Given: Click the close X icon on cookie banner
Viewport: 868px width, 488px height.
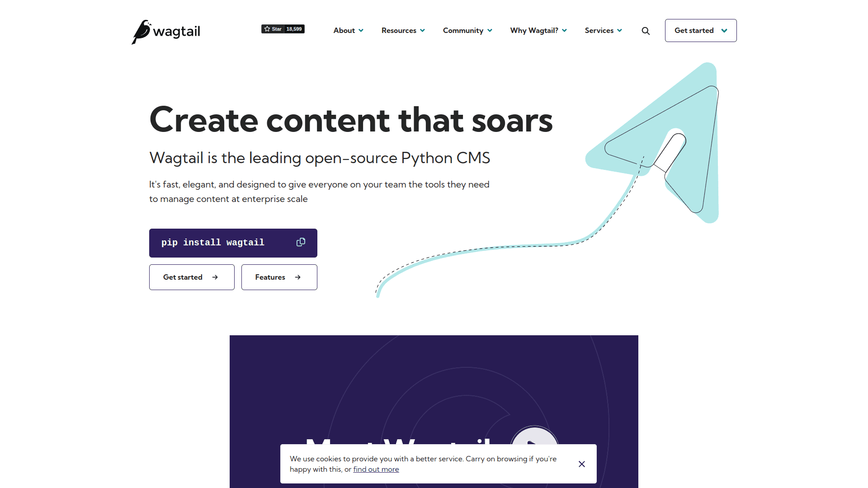Looking at the screenshot, I should point(581,464).
